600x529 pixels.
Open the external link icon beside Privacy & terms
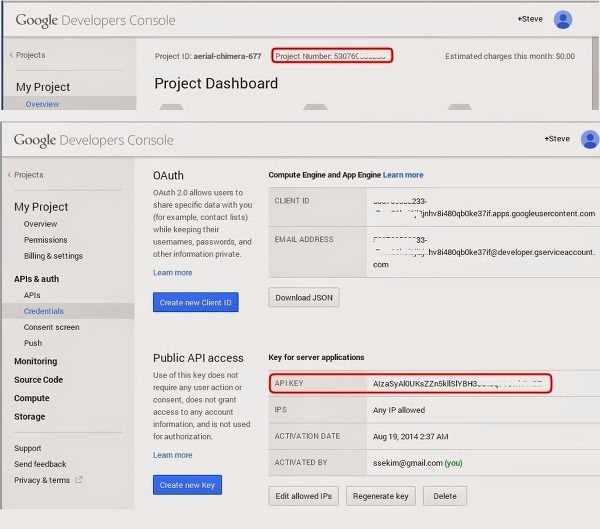pyautogui.click(x=78, y=480)
